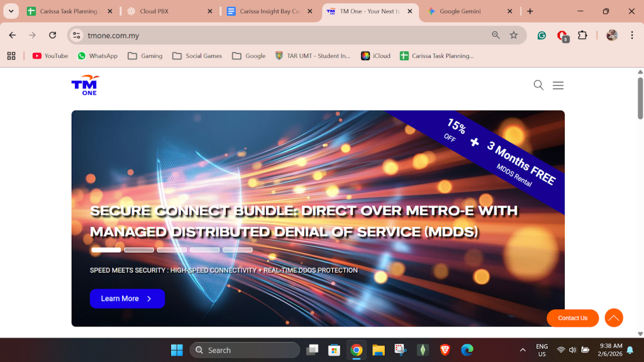Open the green diamond app on taskbar
644x362 pixels.
click(x=423, y=350)
